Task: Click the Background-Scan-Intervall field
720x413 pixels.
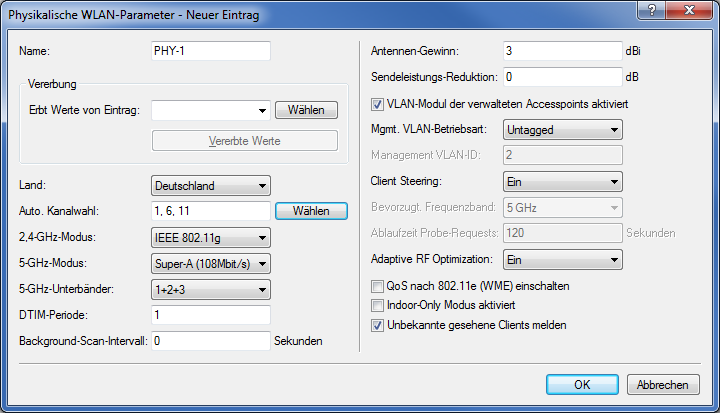Action: tap(211, 341)
